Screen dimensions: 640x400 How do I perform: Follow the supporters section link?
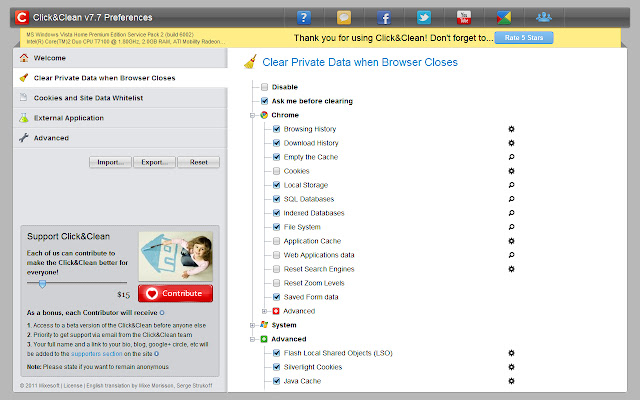(96, 354)
